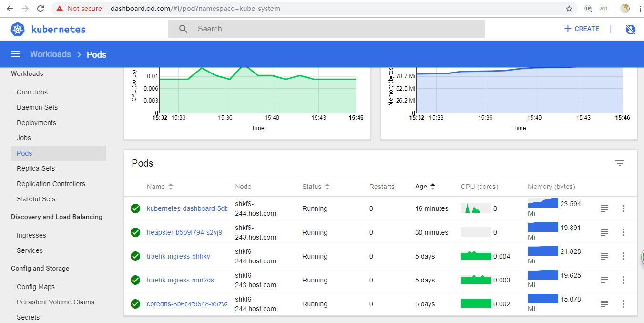Image resolution: width=644 pixels, height=323 pixels.
Task: Open Replication Controllers in sidebar
Action: coord(51,184)
